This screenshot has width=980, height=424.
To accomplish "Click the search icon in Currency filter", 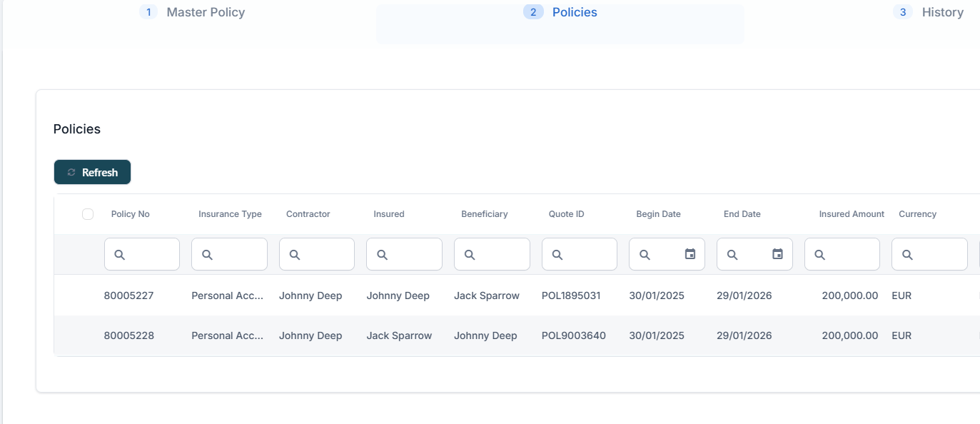I will [x=907, y=255].
